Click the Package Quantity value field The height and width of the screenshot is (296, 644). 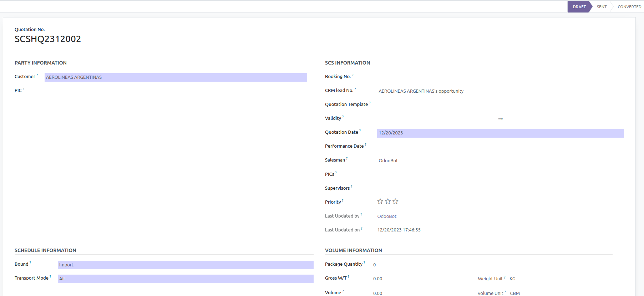coord(375,265)
